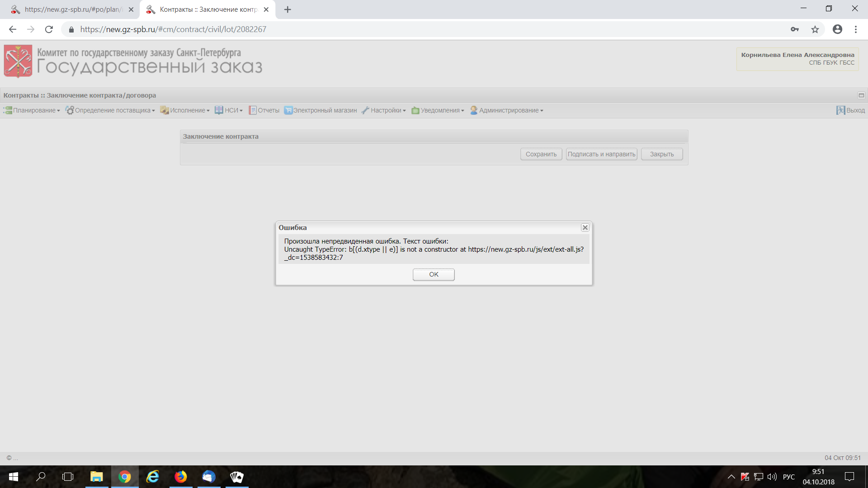Click the Администрирование user icon
Screen dimensions: 868x488
tap(474, 110)
